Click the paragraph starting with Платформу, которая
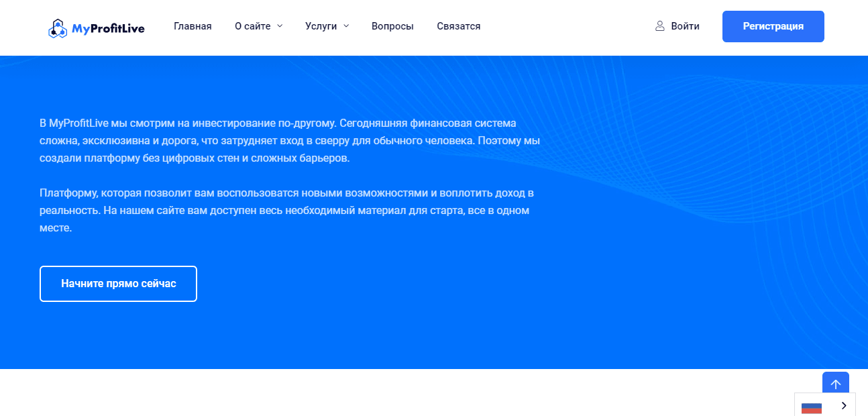This screenshot has width=868, height=416. point(286,210)
